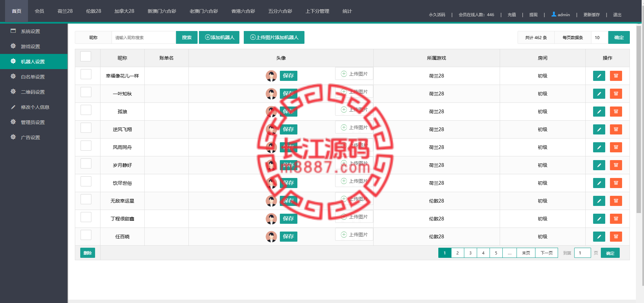Toggle the select-all header checkbox
Image resolution: width=644 pixels, height=303 pixels.
pos(86,56)
